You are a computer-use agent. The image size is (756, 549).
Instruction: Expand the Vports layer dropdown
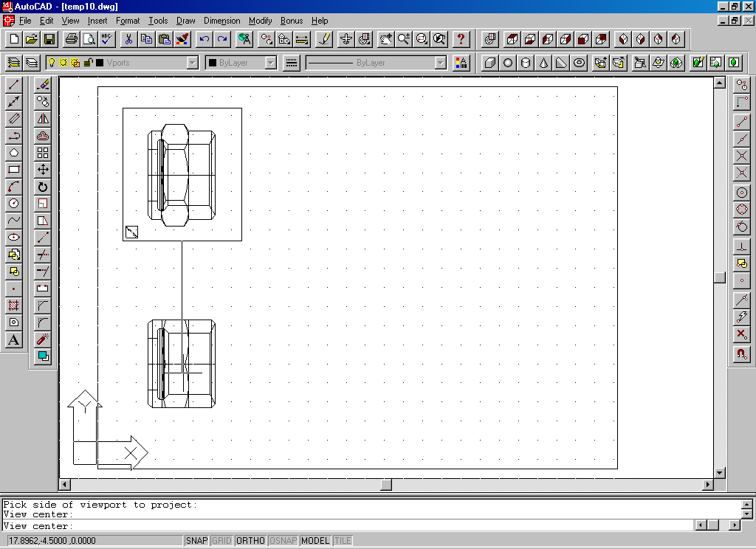pos(193,63)
